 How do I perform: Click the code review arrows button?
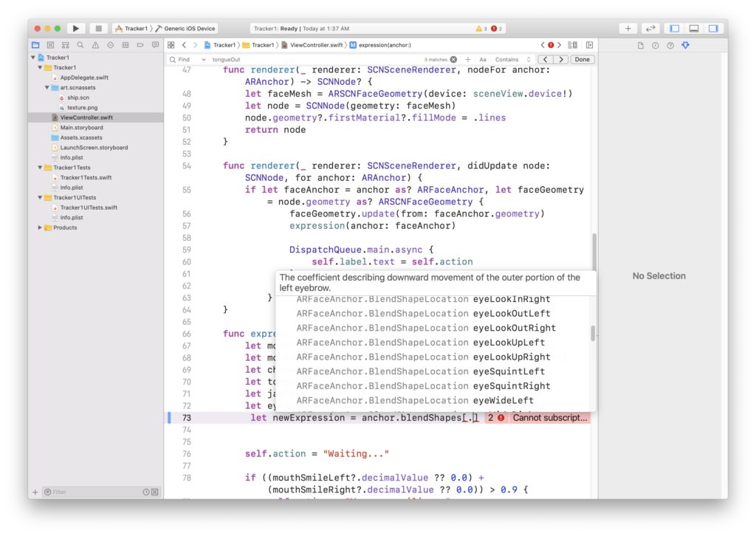tap(650, 28)
